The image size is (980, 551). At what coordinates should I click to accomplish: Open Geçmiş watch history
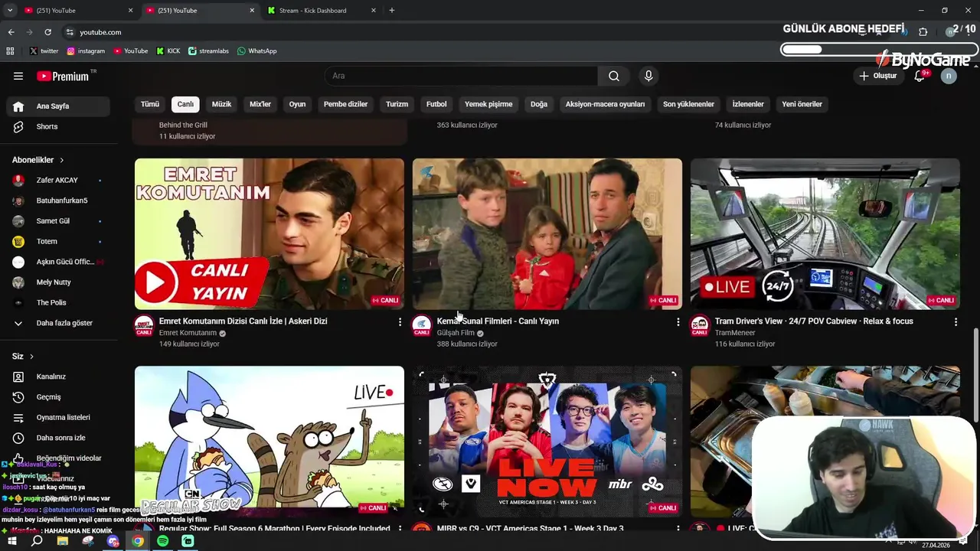tap(59, 397)
